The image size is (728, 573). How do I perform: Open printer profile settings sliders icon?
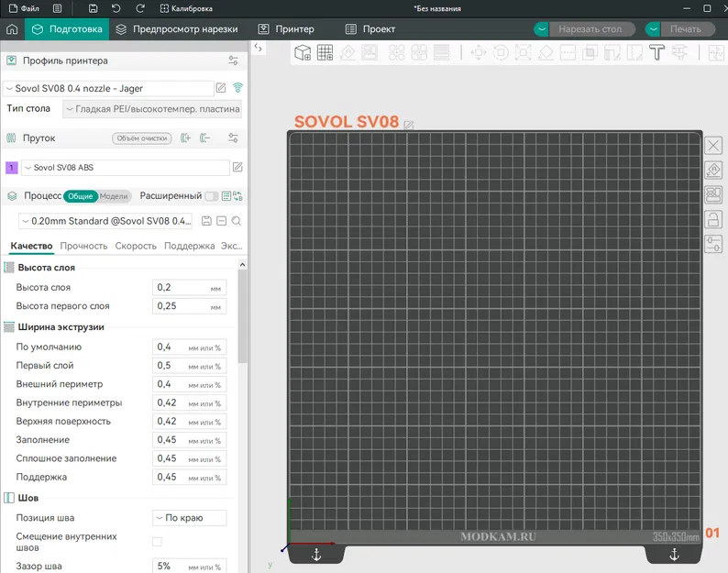coord(233,61)
